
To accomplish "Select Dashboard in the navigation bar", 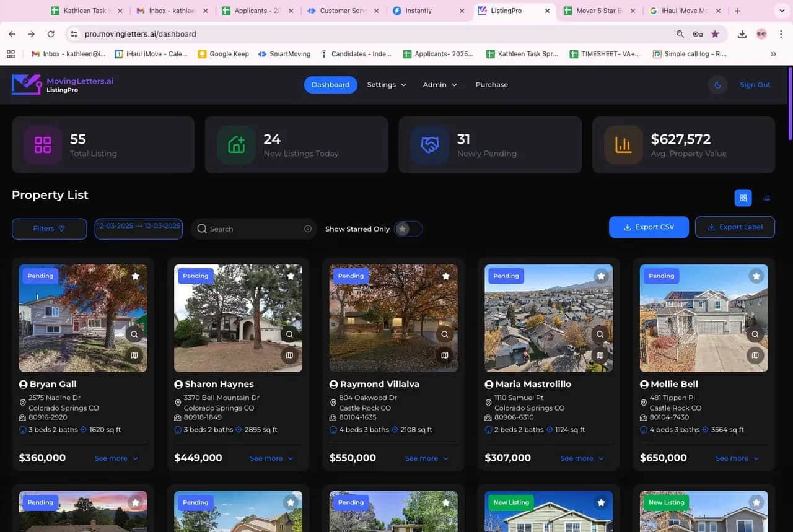I will [330, 85].
